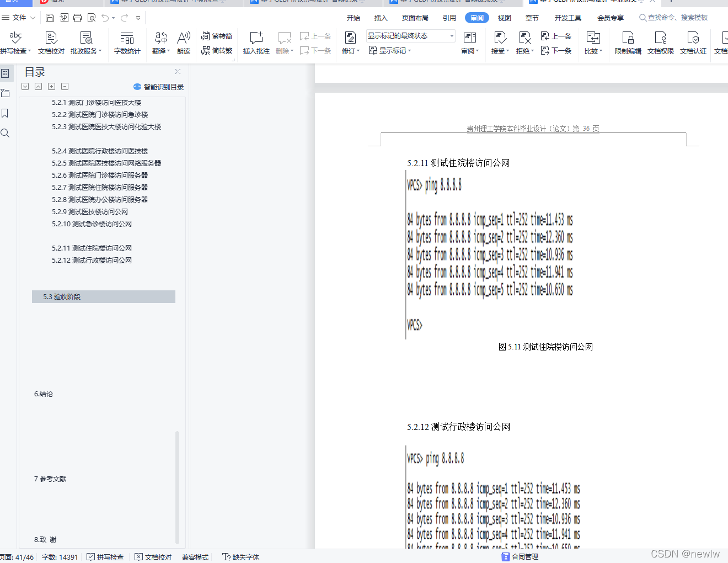Open the chapter navigation icon in left sidebar
This screenshot has width=728, height=563.
[x=5, y=93]
